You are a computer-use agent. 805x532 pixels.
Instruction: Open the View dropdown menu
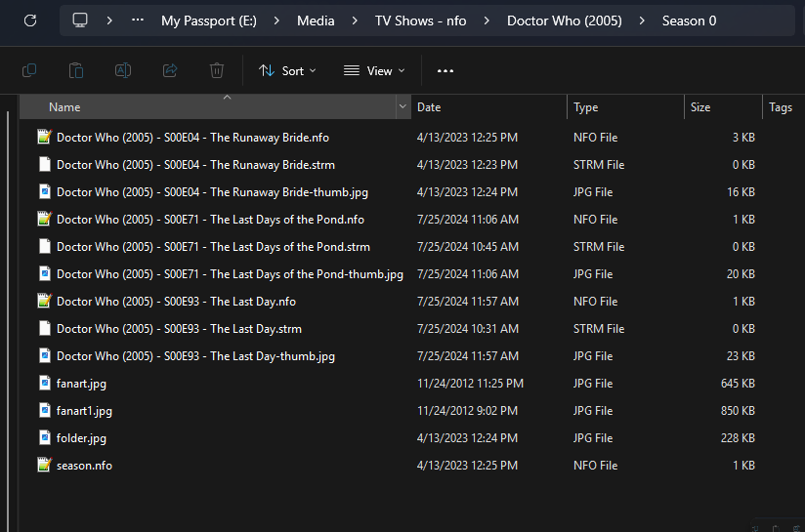point(373,70)
